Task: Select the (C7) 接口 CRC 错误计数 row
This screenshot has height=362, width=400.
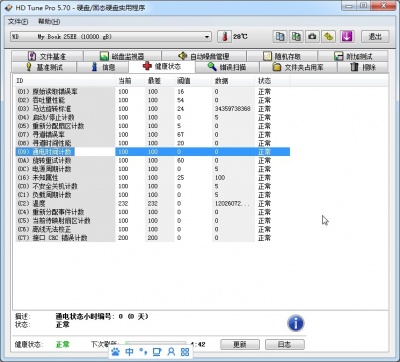Action: (x=153, y=238)
